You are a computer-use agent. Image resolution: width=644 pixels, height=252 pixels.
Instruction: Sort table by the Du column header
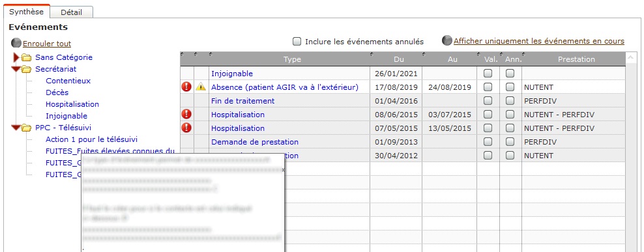point(399,59)
